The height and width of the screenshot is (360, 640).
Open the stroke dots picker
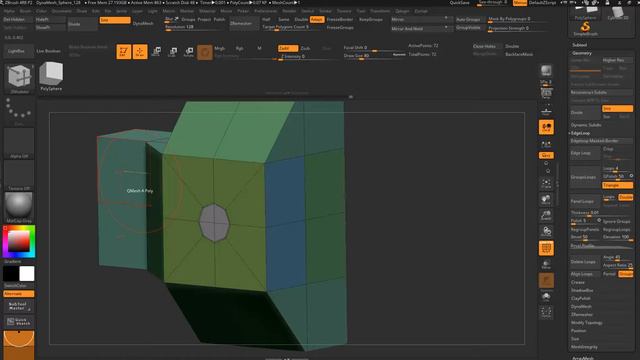[19, 110]
